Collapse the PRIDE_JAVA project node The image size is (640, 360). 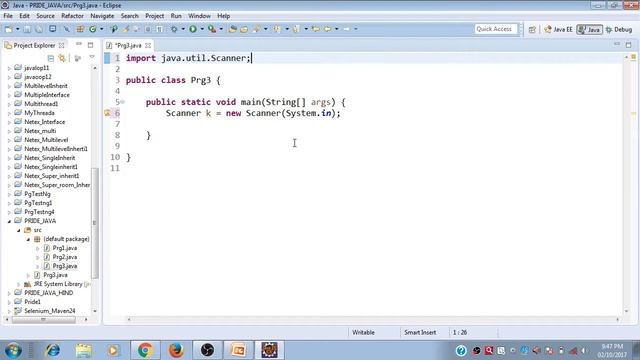(9, 221)
